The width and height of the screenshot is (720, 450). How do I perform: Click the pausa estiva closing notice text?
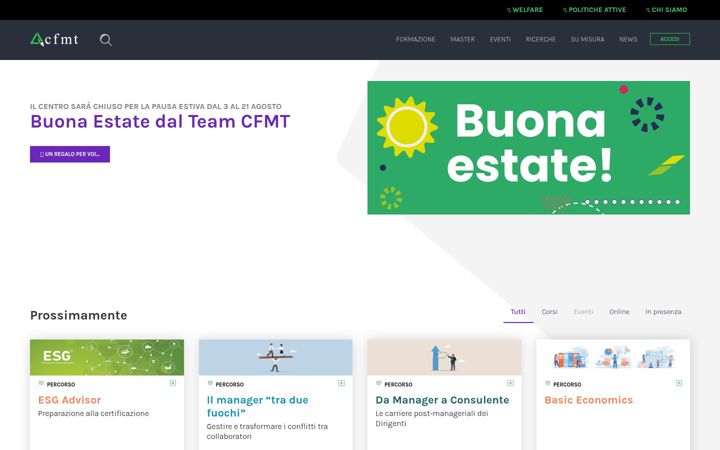[156, 107]
